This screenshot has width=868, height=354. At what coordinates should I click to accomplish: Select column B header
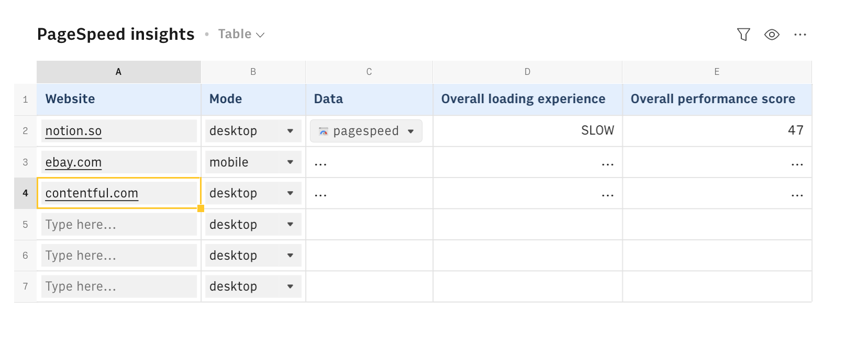click(253, 72)
